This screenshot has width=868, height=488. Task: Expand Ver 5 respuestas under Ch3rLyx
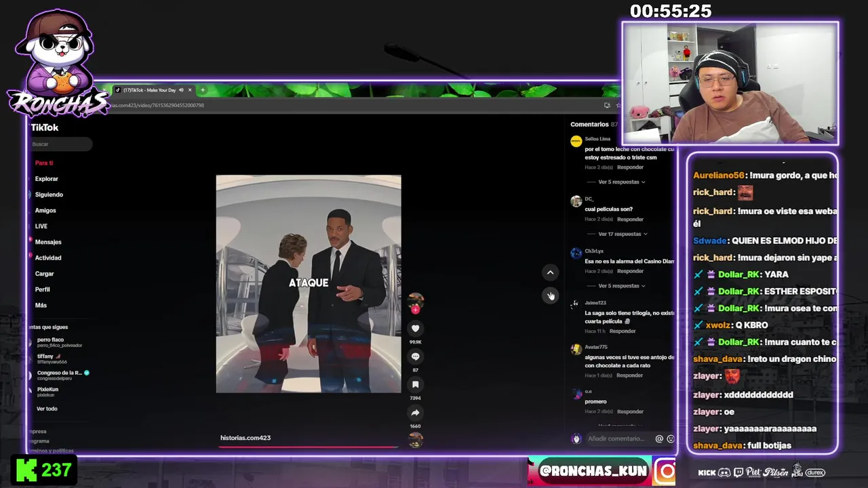pyautogui.click(x=621, y=286)
